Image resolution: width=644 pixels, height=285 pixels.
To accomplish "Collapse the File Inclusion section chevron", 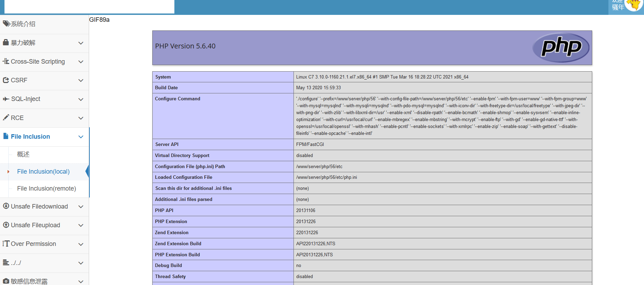I will click(x=81, y=137).
